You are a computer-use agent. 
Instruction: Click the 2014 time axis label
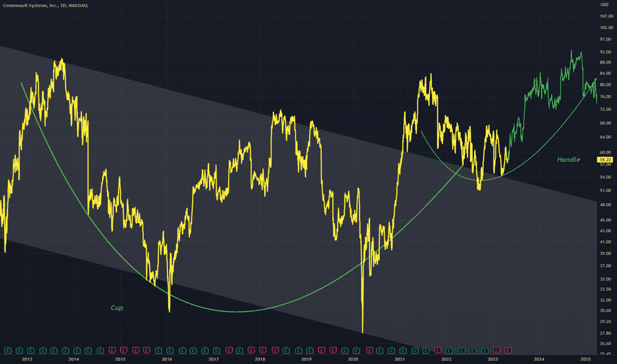click(x=73, y=359)
